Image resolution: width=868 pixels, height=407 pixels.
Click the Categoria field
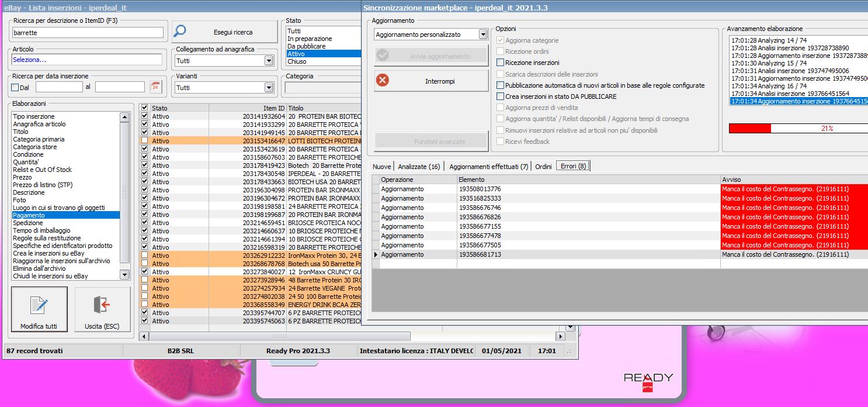(x=322, y=88)
